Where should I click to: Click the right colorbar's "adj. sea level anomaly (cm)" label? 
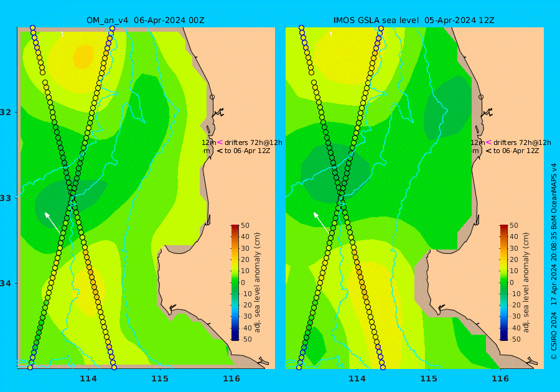pyautogui.click(x=526, y=282)
